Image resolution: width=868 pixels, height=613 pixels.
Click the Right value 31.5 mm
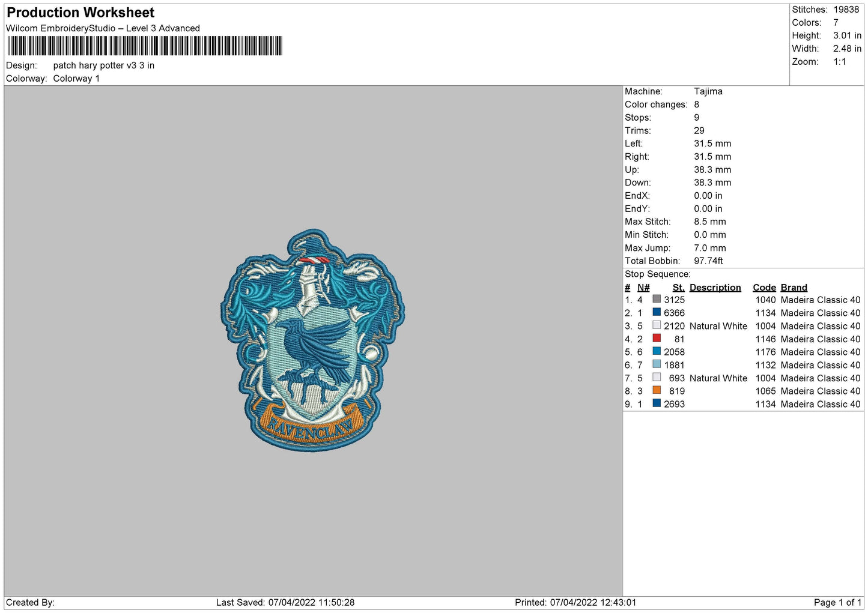coord(712,157)
